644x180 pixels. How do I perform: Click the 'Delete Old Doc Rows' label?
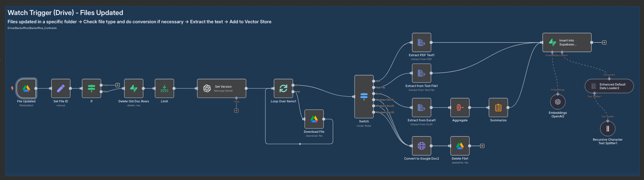pos(134,101)
